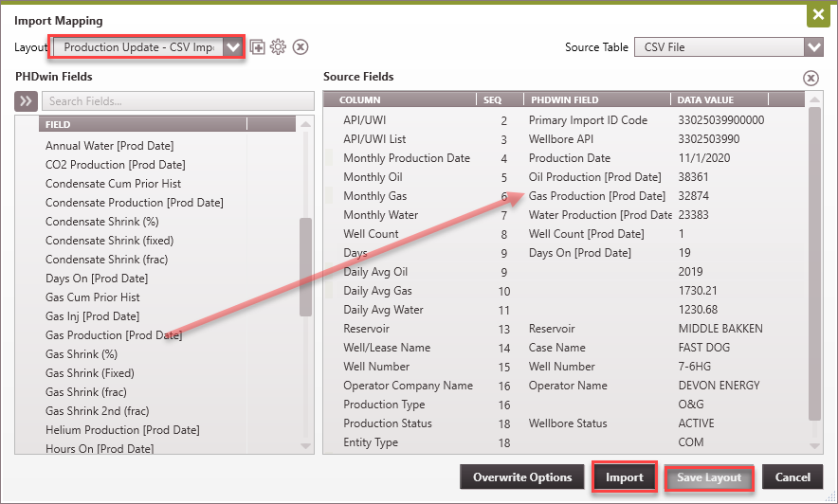Viewport: 838px width, 504px height.
Task: Click the MIDDLE BAKKEN data value
Action: point(720,329)
